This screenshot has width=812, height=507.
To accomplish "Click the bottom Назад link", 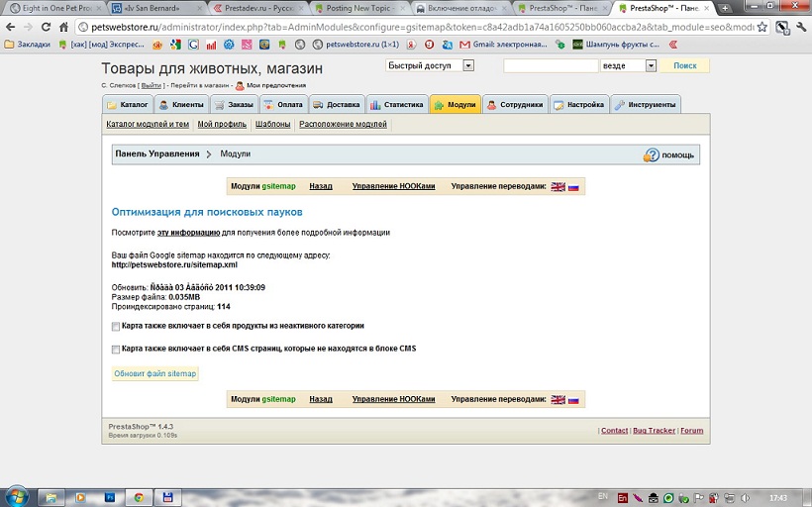I will [321, 399].
